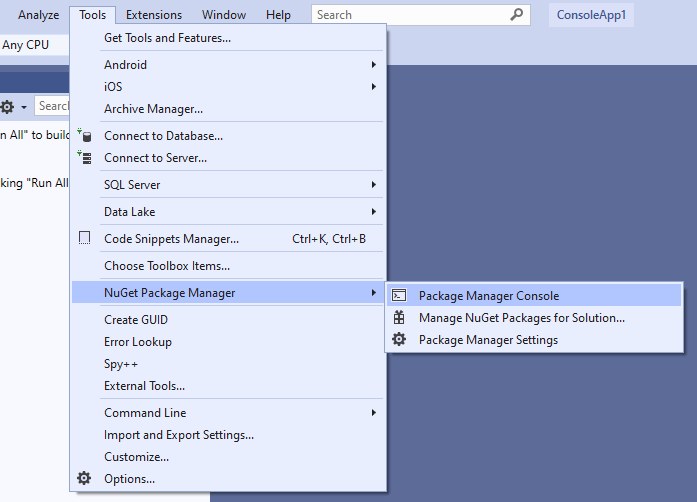Open dropdown arrow beside panel gear
697x502 pixels.
tap(24, 108)
